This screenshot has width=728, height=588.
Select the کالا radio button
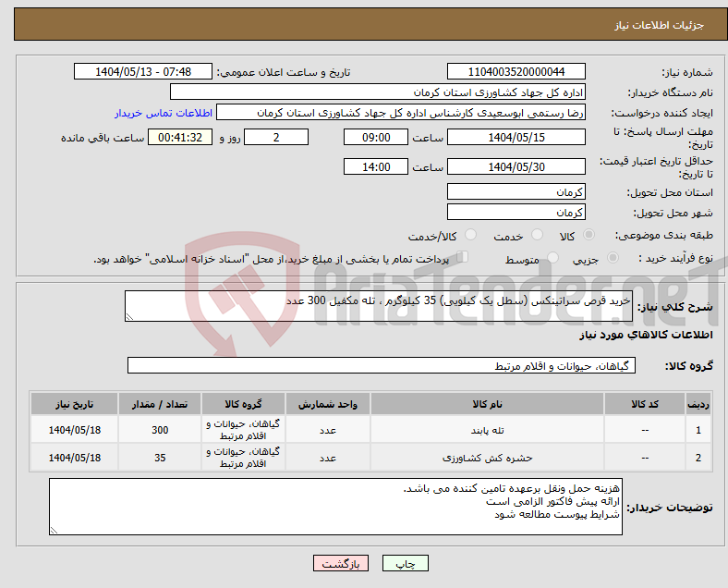(588, 235)
